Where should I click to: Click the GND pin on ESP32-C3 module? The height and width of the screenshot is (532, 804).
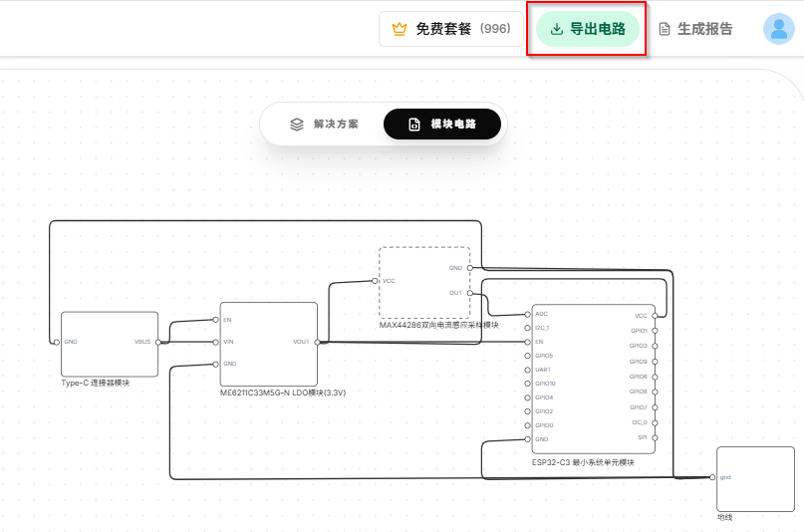[x=528, y=439]
